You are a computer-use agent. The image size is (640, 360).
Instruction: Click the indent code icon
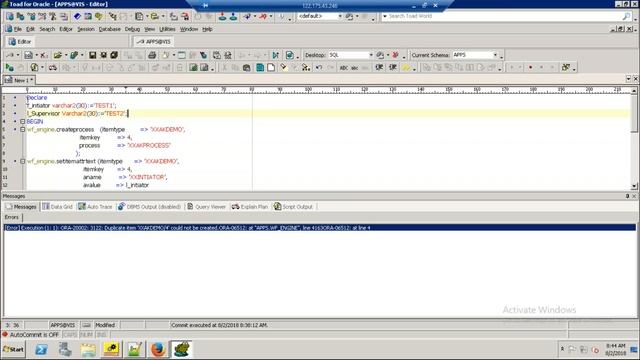[x=379, y=67]
